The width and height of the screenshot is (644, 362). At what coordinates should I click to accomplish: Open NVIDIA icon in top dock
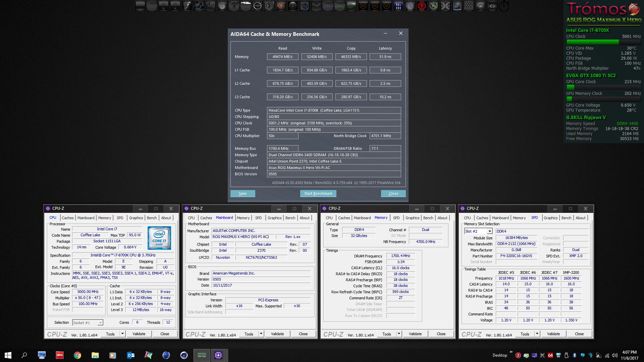click(x=351, y=6)
